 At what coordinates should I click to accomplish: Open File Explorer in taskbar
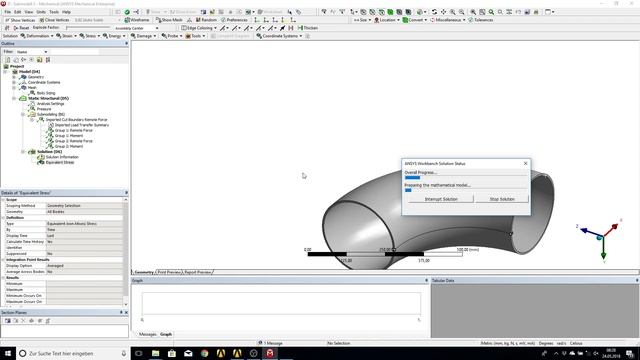[156, 353]
